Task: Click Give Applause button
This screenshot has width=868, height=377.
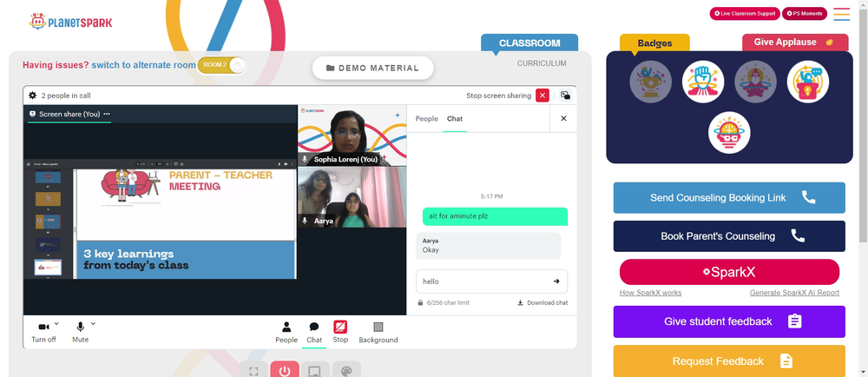Action: pyautogui.click(x=795, y=42)
